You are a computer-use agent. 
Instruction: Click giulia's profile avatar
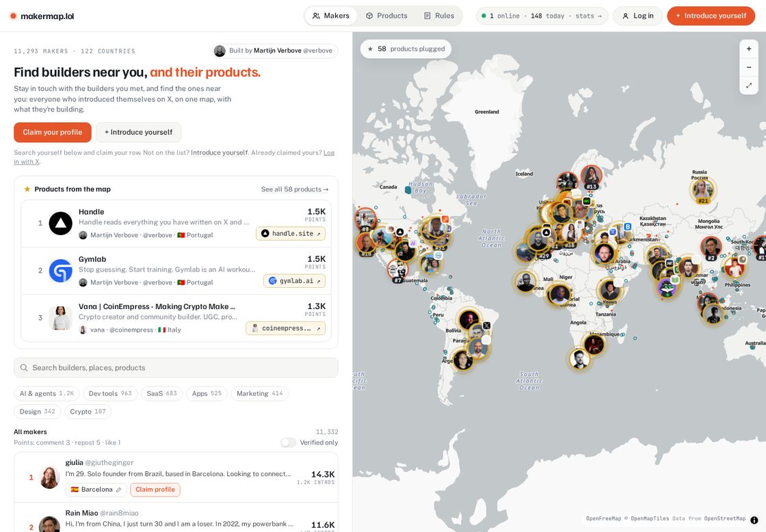(49, 477)
